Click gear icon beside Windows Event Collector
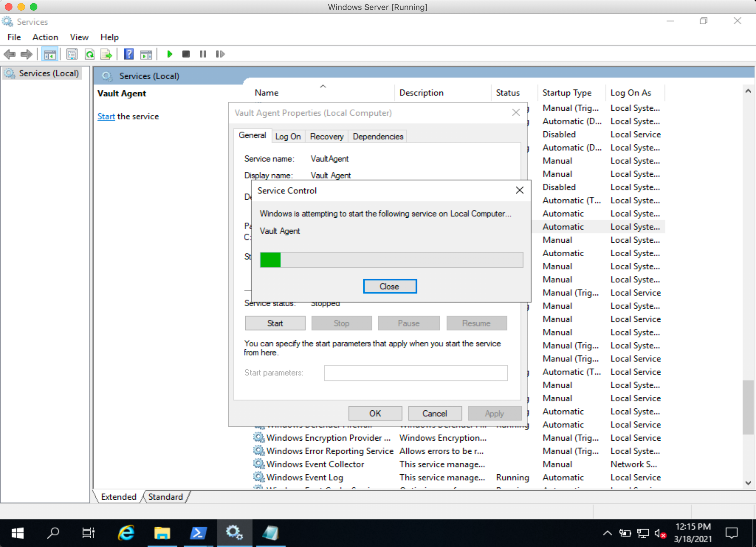The width and height of the screenshot is (756, 547). [x=259, y=464]
